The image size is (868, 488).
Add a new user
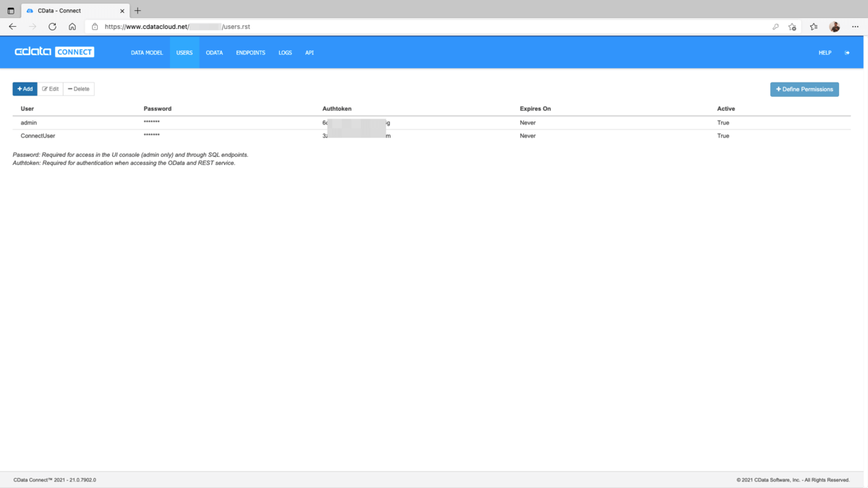tap(25, 89)
